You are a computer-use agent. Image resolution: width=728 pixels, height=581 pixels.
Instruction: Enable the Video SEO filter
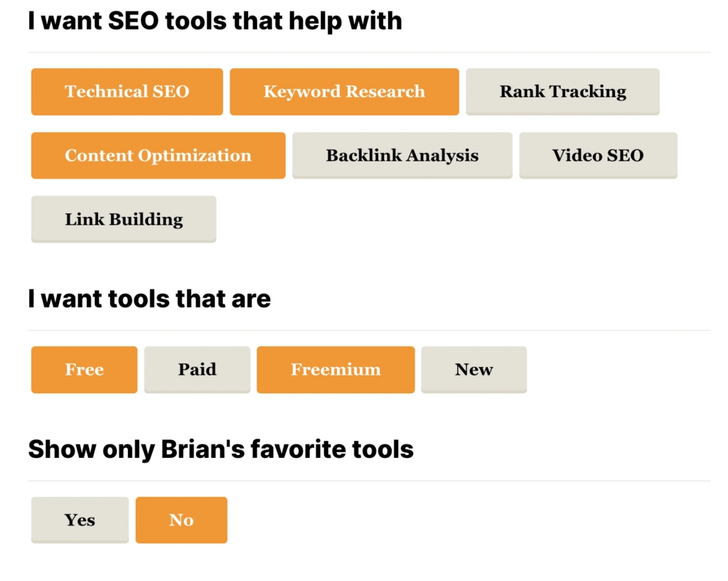598,156
